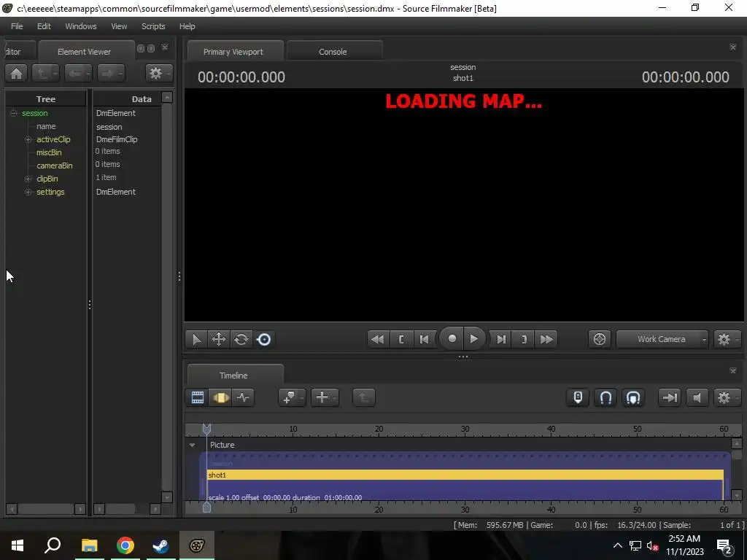The image size is (747, 560).
Task: Expand the settings tree node
Action: click(x=28, y=192)
